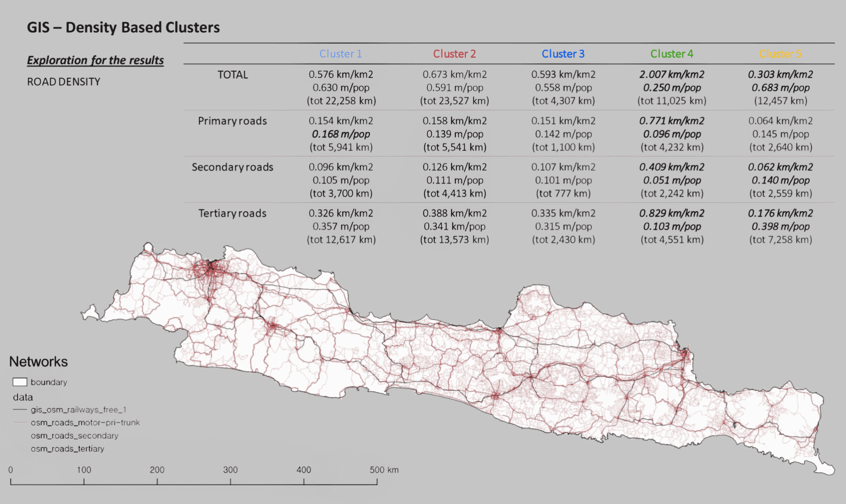Click the '(tot 11,025 km)' cell text
This screenshot has height=504, width=846.
(x=672, y=101)
